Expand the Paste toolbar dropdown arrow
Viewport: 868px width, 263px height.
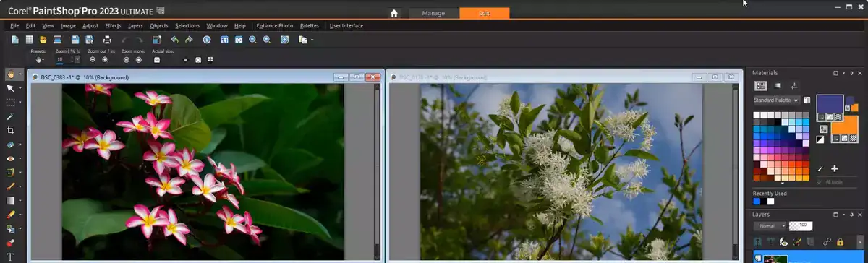(312, 40)
